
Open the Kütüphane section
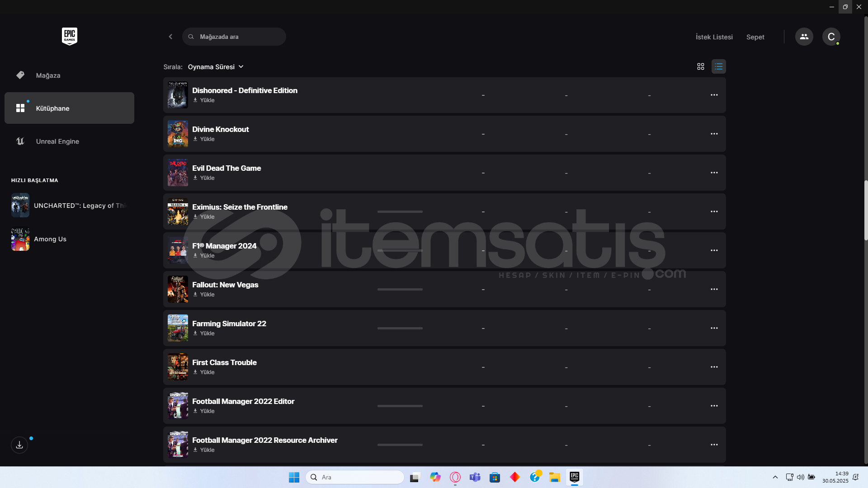(69, 108)
